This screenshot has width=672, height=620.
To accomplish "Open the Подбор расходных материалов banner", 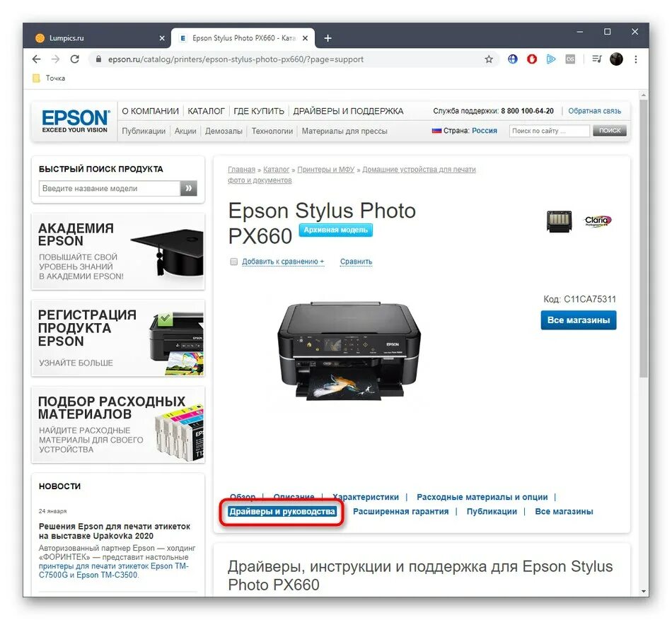I will (118, 425).
